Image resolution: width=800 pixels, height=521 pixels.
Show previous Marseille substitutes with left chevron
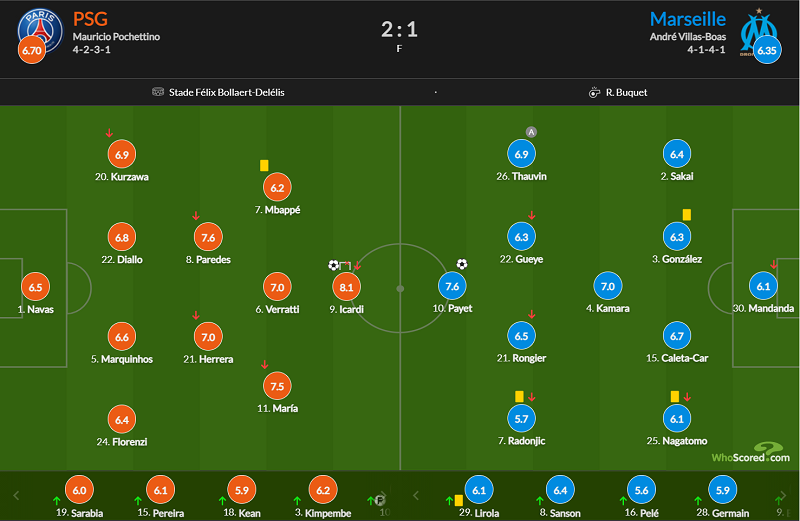pyautogui.click(x=416, y=495)
